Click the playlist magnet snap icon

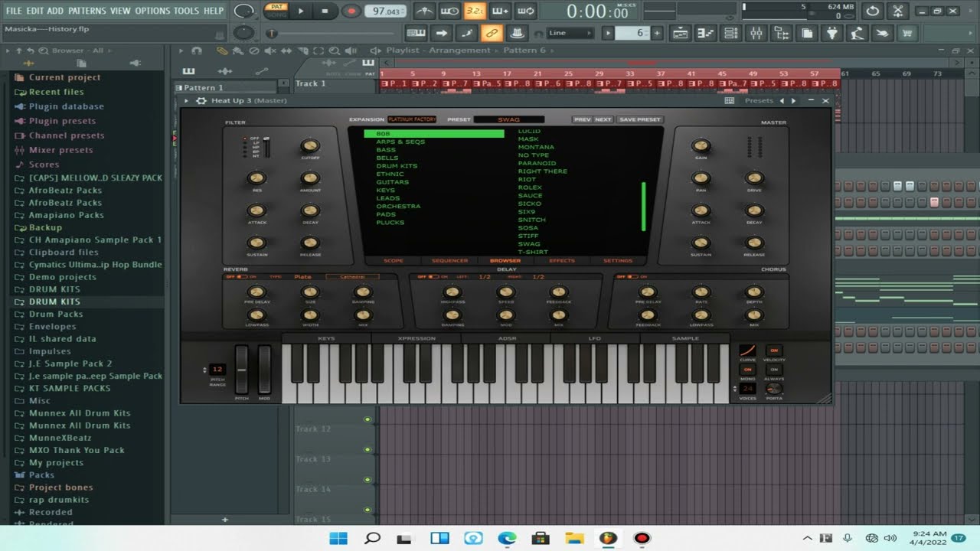click(197, 51)
